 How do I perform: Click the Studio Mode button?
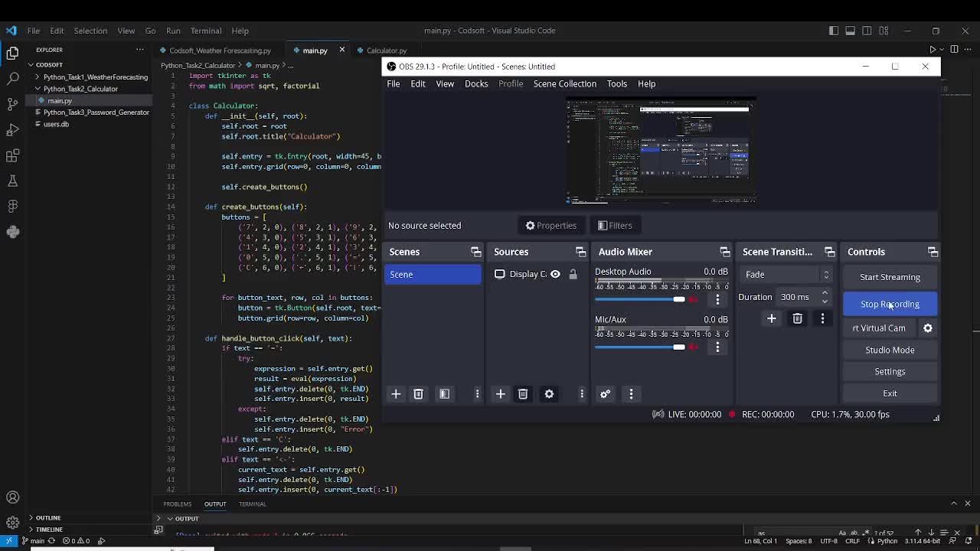click(x=890, y=350)
